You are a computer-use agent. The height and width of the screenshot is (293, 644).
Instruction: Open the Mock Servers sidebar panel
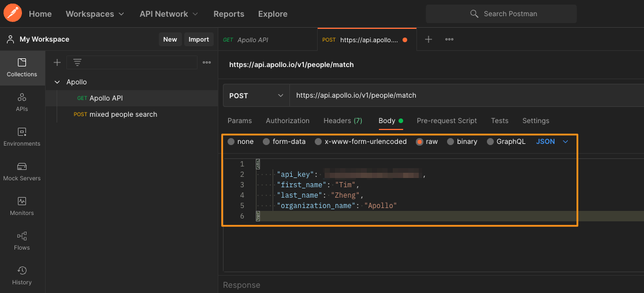coord(22,172)
